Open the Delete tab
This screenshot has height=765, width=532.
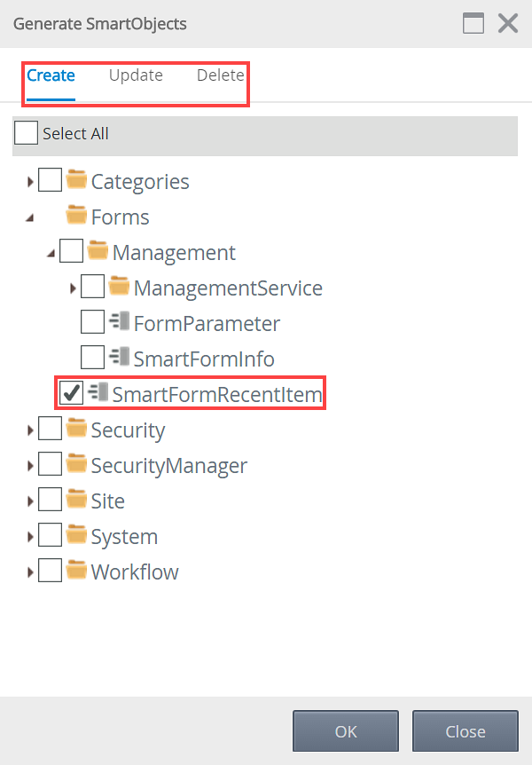click(x=220, y=75)
